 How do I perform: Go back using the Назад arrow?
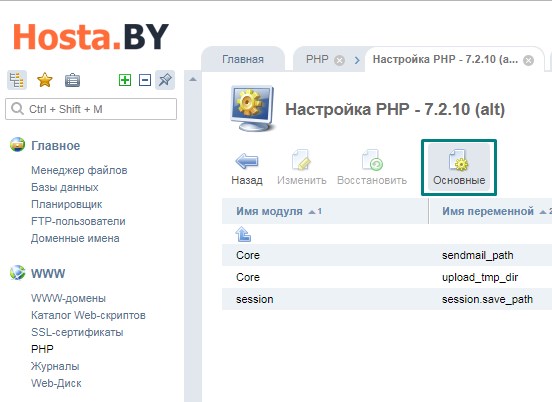pyautogui.click(x=247, y=168)
